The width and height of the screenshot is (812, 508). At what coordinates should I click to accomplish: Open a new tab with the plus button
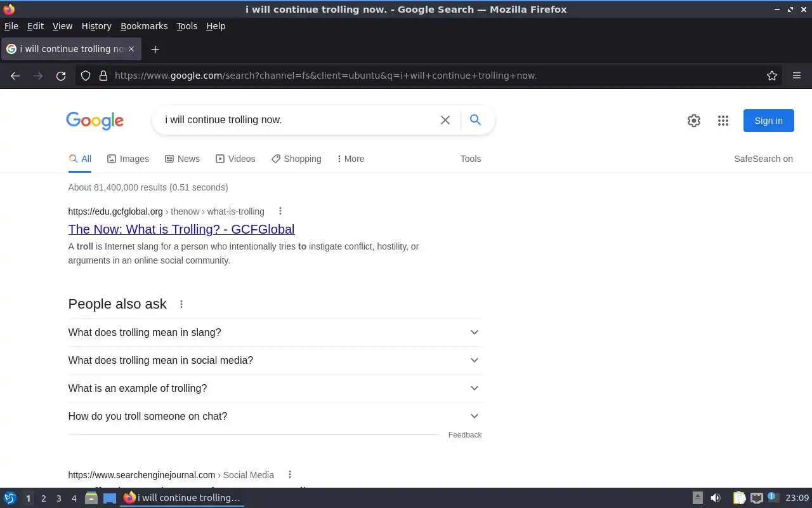(155, 49)
